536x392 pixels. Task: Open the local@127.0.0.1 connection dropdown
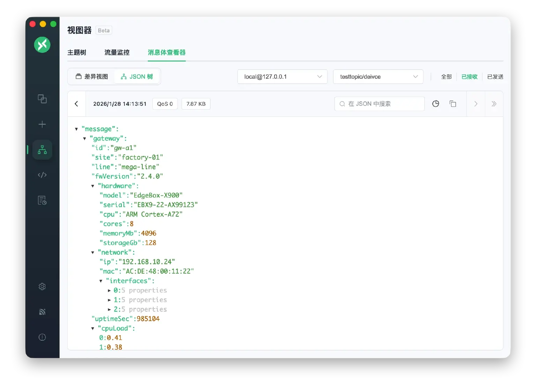[282, 77]
